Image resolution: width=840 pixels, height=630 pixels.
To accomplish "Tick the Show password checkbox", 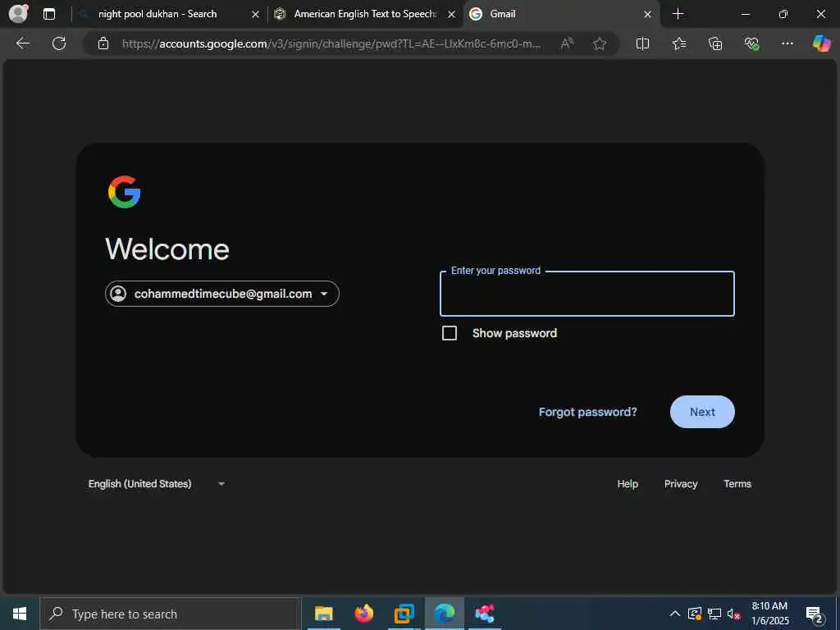I will pyautogui.click(x=450, y=333).
